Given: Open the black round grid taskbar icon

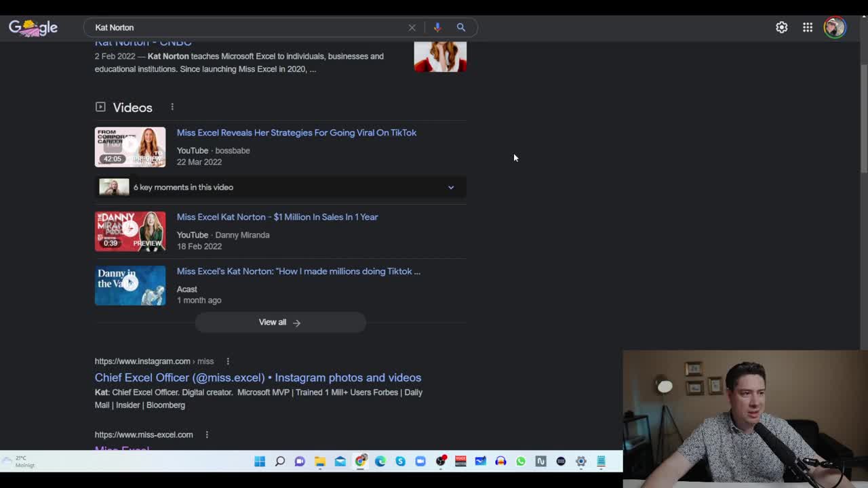Looking at the screenshot, I should point(561,462).
